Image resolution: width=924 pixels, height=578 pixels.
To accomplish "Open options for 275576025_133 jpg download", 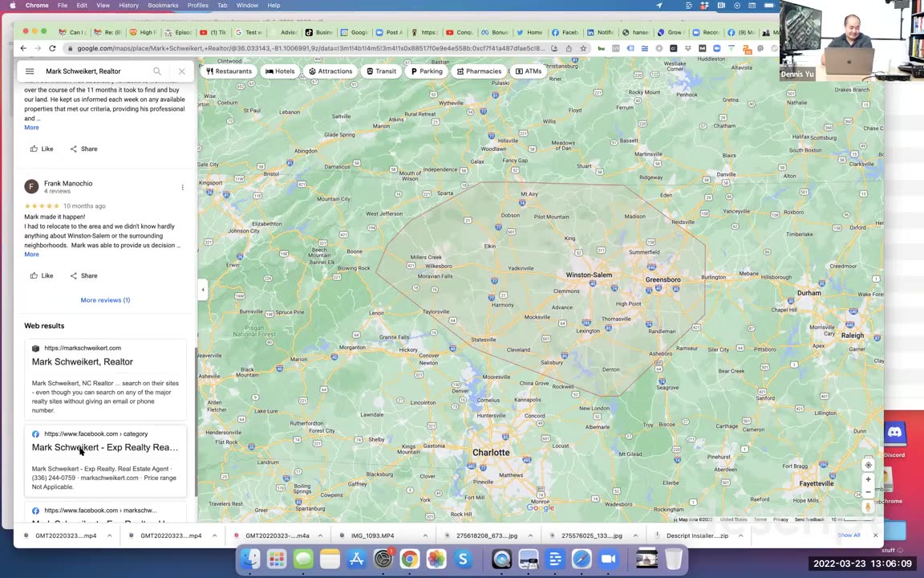I will [x=635, y=535].
